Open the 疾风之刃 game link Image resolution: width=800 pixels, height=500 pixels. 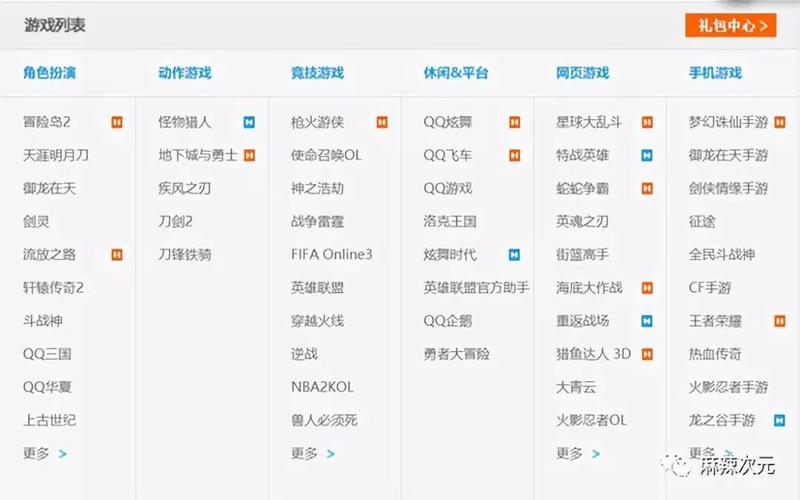185,188
